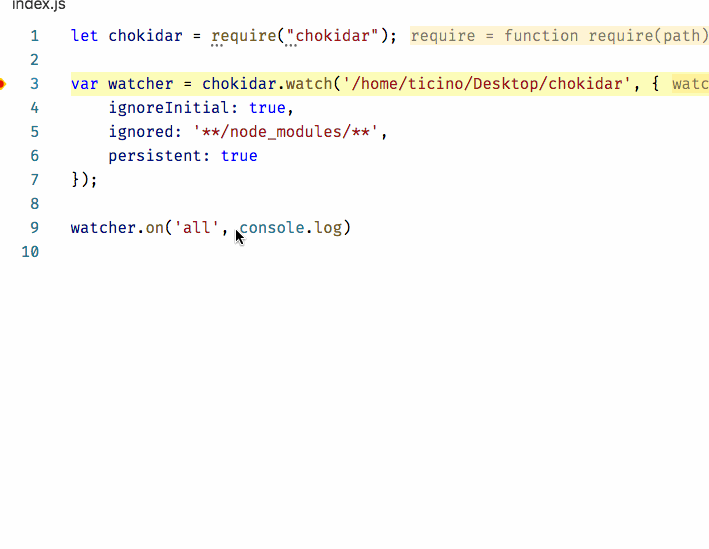Image resolution: width=709 pixels, height=549 pixels.
Task: Place cursor on ignoreInitial property
Action: 169,108
